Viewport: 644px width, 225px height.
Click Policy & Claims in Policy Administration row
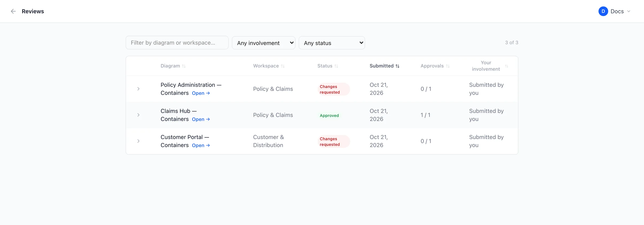pyautogui.click(x=273, y=89)
